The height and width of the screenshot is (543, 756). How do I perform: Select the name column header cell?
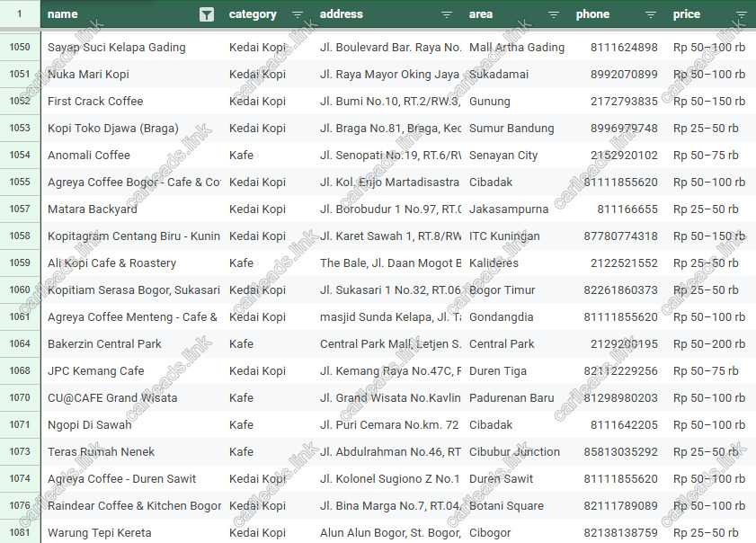coord(131,14)
